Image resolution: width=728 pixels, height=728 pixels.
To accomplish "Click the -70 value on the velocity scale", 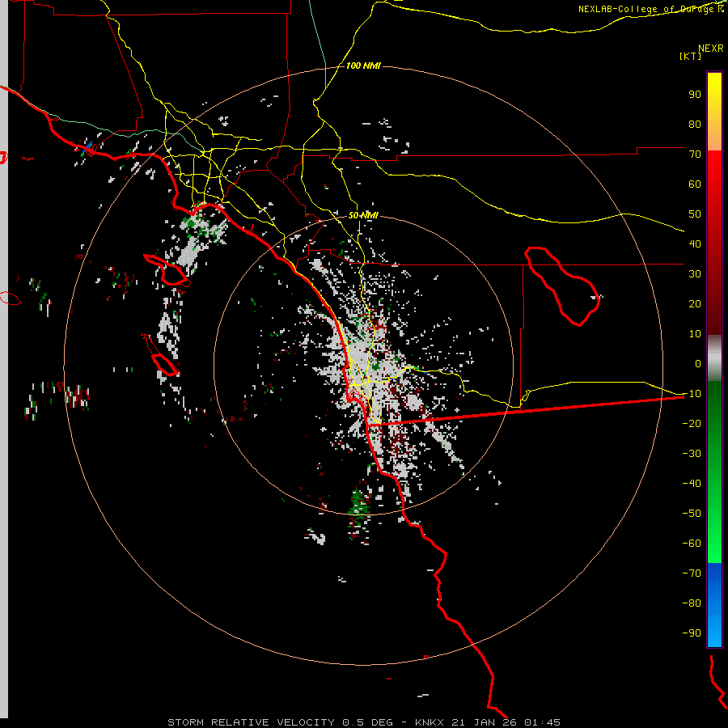I will 692,574.
